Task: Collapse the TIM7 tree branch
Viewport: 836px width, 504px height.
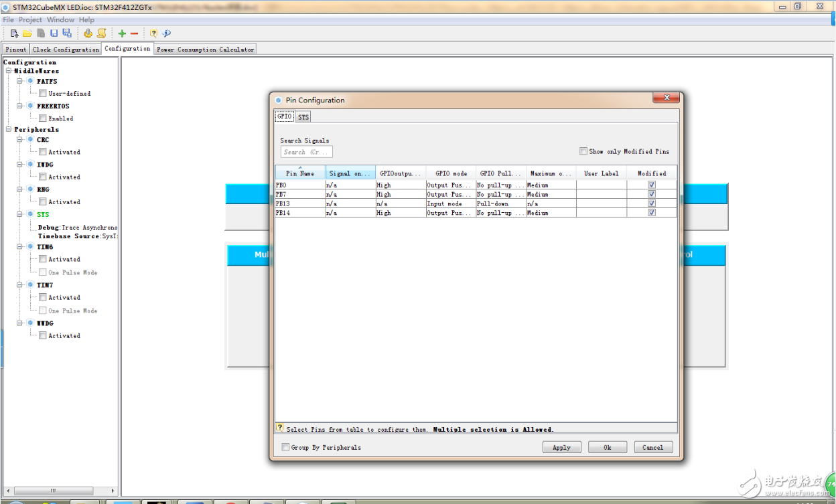Action: pos(20,285)
